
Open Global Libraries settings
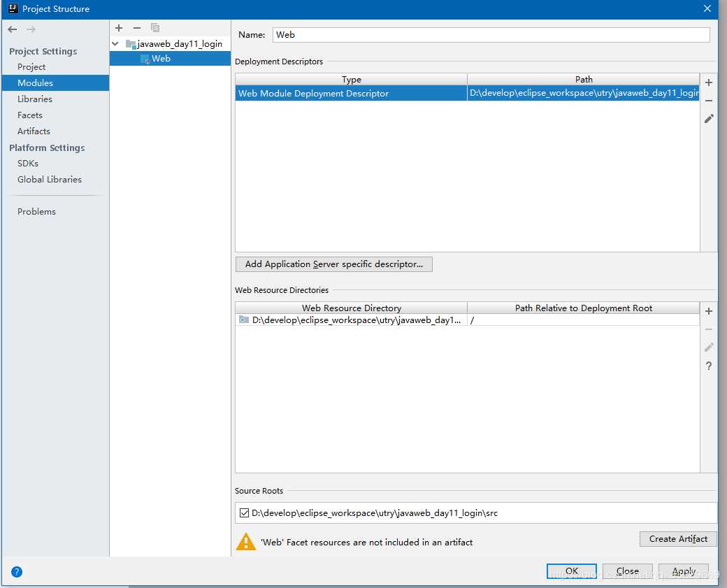pyautogui.click(x=49, y=180)
